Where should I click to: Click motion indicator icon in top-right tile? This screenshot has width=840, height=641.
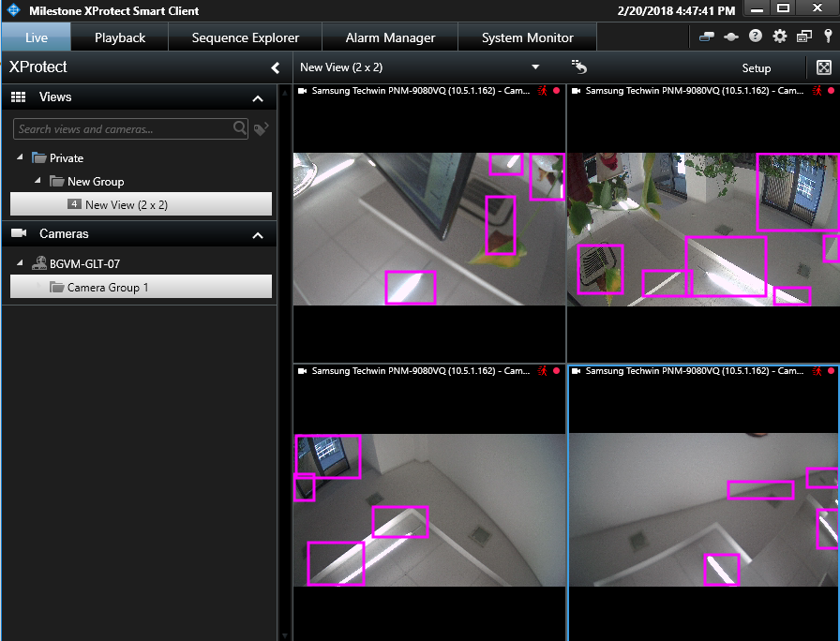(817, 91)
